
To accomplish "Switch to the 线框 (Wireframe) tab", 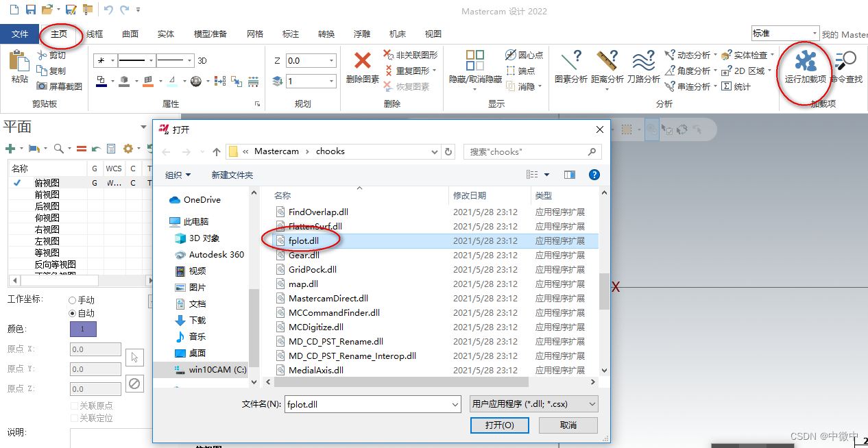I will click(95, 34).
